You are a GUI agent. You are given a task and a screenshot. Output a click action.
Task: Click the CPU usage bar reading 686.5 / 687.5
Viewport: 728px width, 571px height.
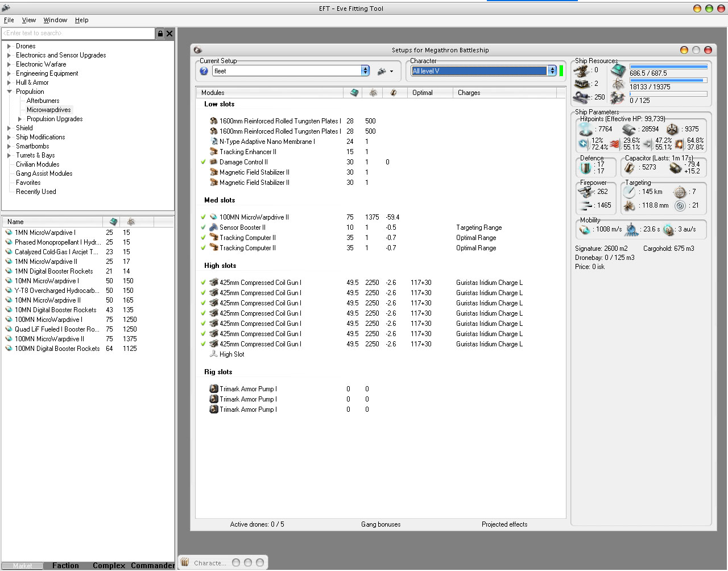pos(668,67)
